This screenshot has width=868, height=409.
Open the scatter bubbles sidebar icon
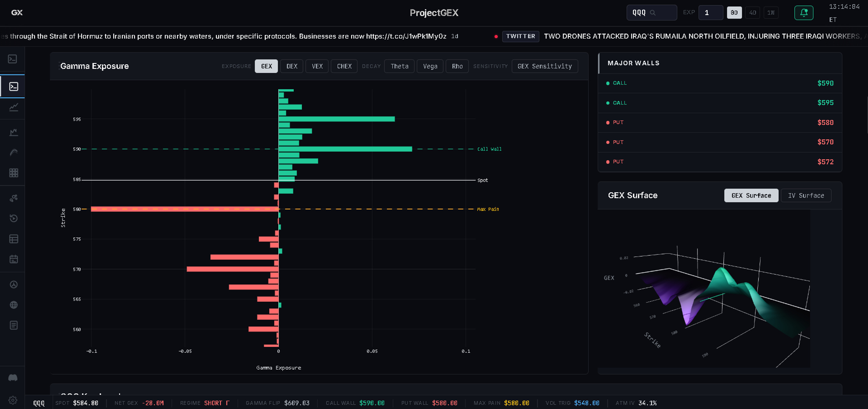pos(14,198)
